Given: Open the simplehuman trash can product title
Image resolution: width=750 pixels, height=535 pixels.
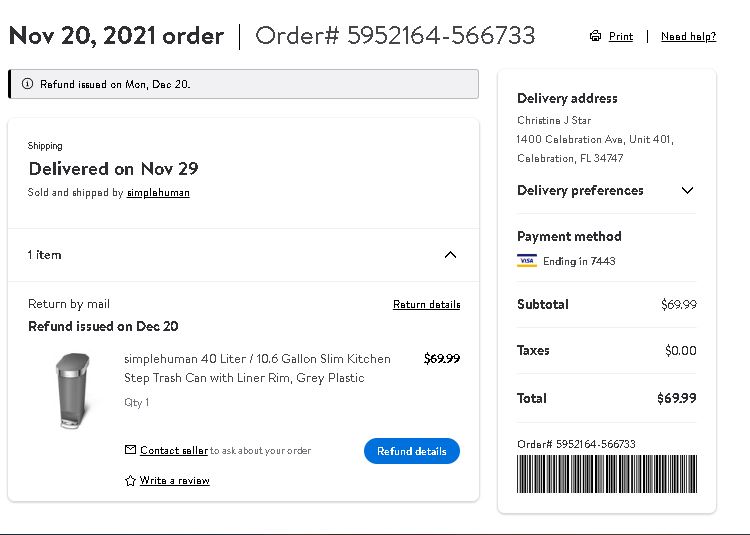Looking at the screenshot, I should [257, 368].
